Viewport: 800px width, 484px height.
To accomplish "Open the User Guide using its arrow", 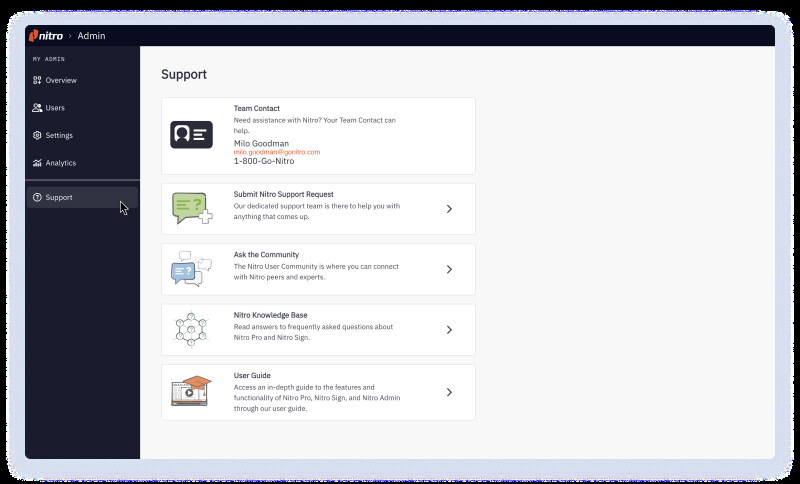I will (x=449, y=392).
